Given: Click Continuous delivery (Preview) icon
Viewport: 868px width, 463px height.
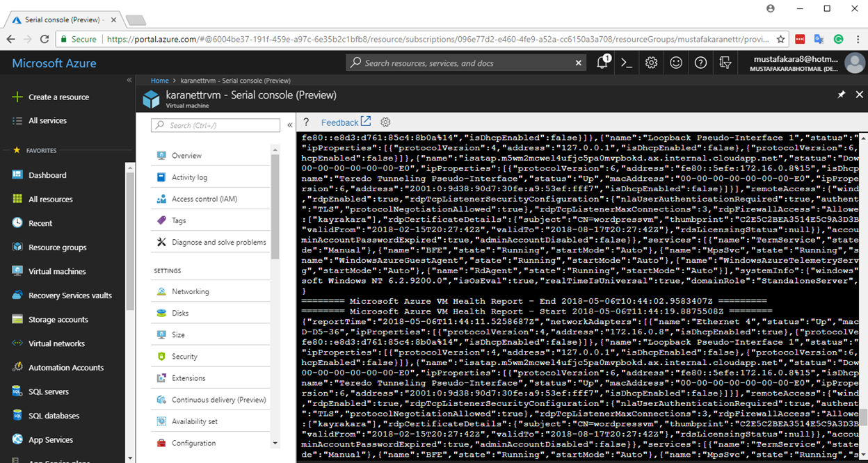Looking at the screenshot, I should pos(161,400).
